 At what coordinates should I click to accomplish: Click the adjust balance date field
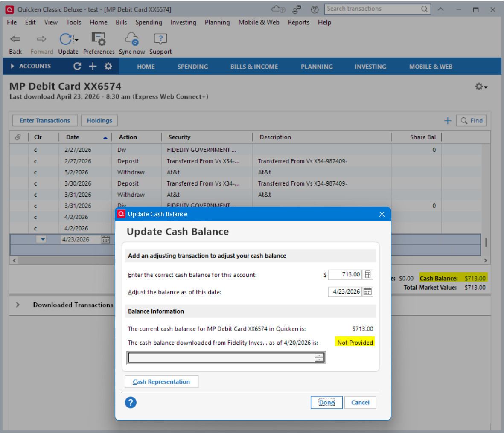click(x=345, y=292)
